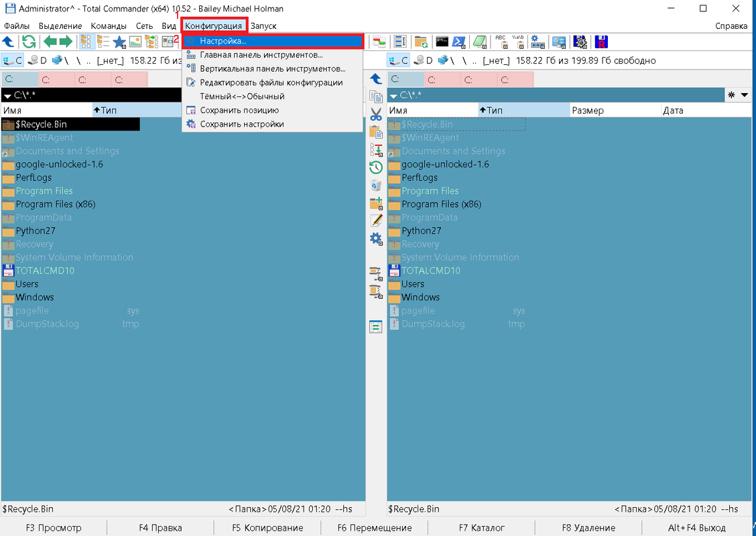Select first blue C: tab in left panel
Screen dimensions: 756x536
(x=20, y=80)
